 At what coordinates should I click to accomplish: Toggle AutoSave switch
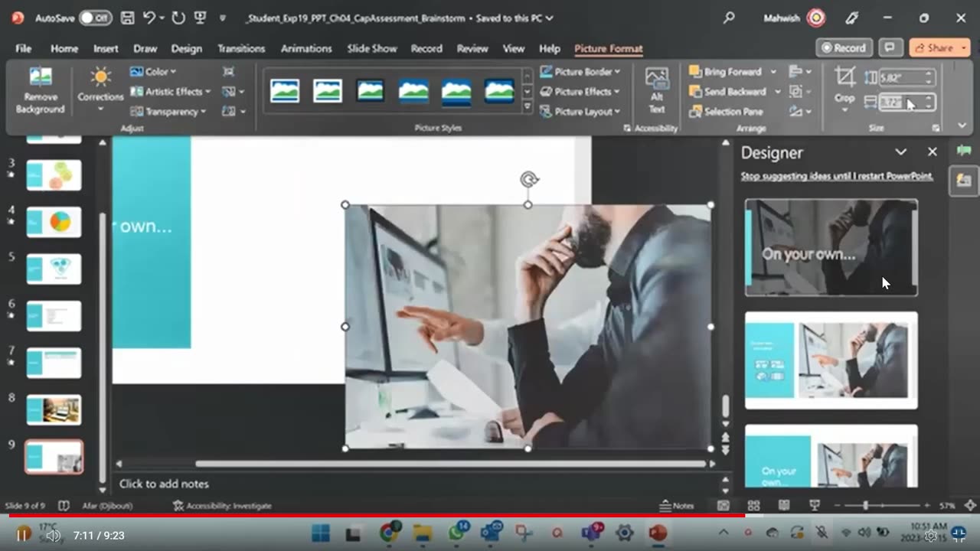(95, 18)
